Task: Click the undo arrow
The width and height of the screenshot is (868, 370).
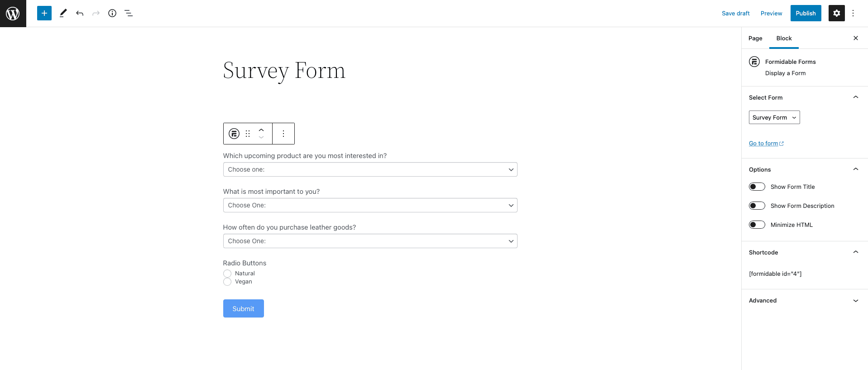Action: tap(80, 13)
